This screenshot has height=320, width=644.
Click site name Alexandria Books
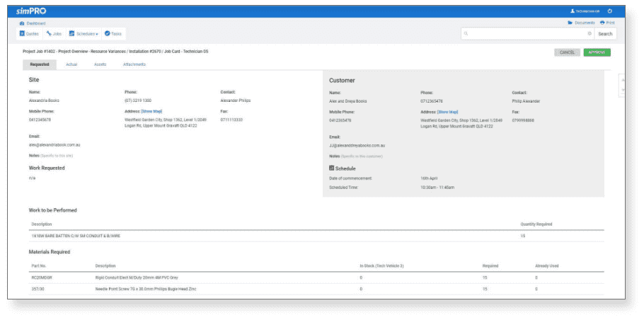[45, 101]
